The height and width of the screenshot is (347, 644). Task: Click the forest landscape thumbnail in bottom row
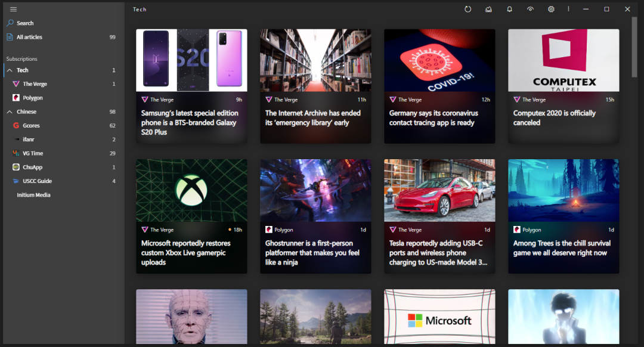[x=315, y=317]
